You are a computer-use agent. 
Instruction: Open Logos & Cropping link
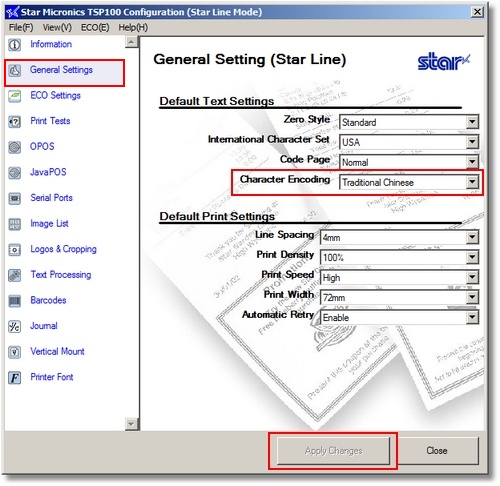click(63, 249)
